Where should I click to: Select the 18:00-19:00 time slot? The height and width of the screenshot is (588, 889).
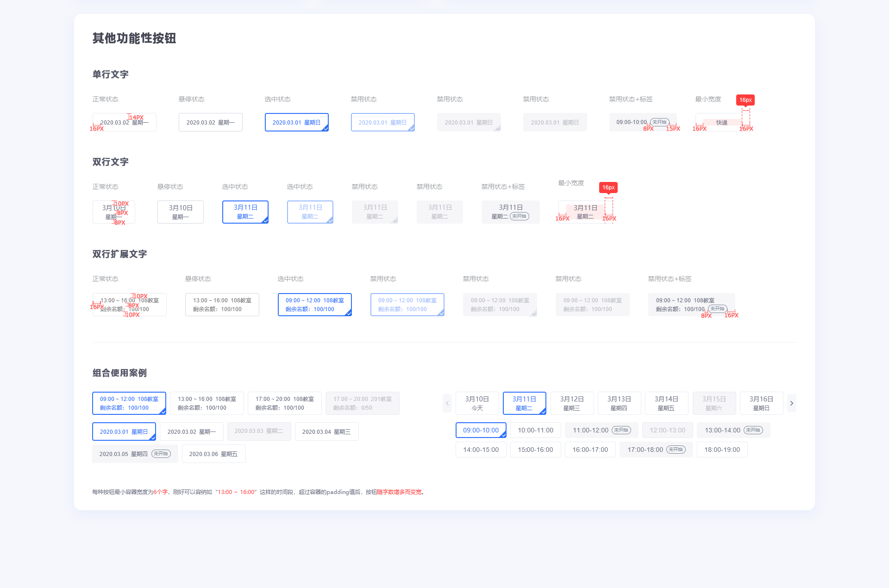(722, 450)
